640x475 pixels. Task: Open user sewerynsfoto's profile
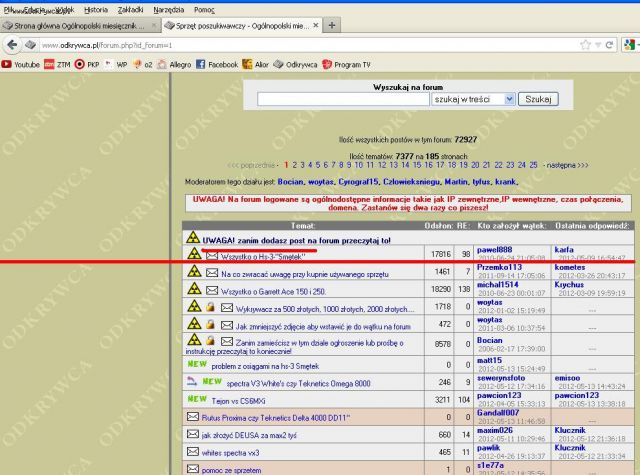(501, 378)
